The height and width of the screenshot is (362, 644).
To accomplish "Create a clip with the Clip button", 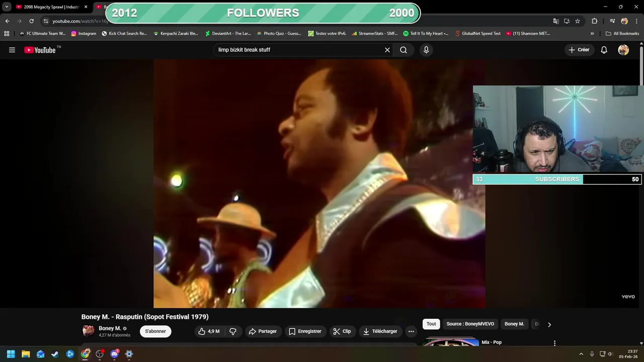I will tap(342, 331).
